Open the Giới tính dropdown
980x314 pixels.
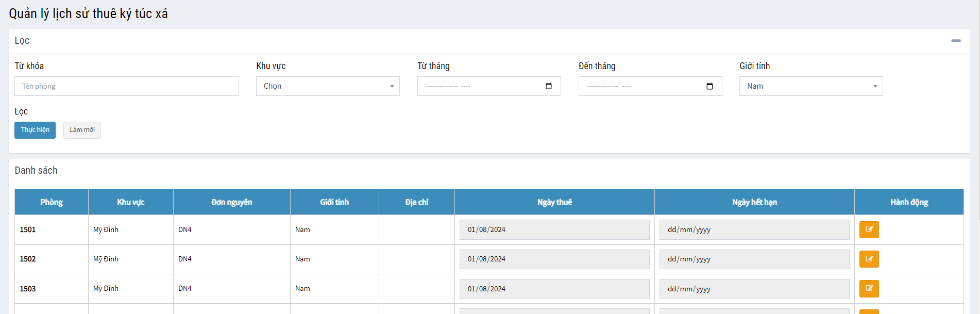[x=810, y=86]
